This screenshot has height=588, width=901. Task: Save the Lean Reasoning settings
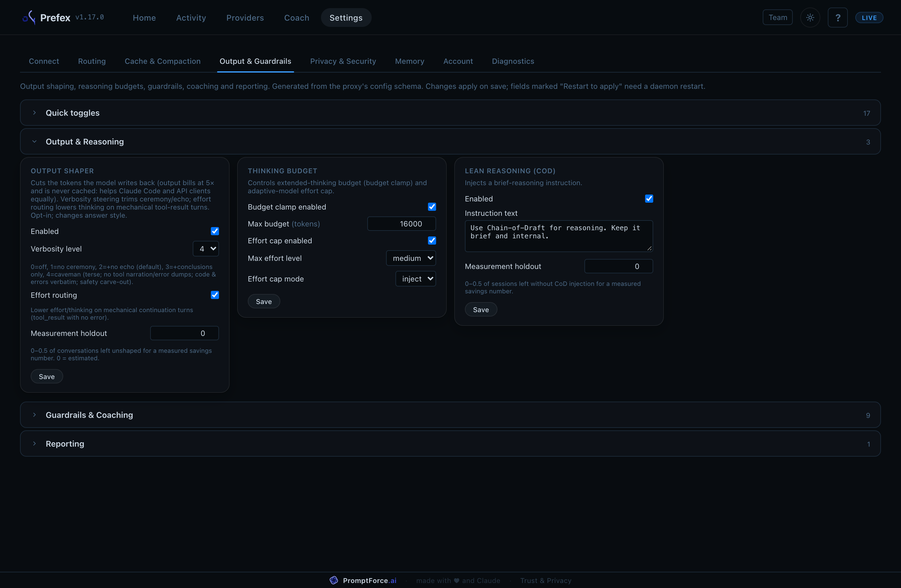click(x=481, y=310)
